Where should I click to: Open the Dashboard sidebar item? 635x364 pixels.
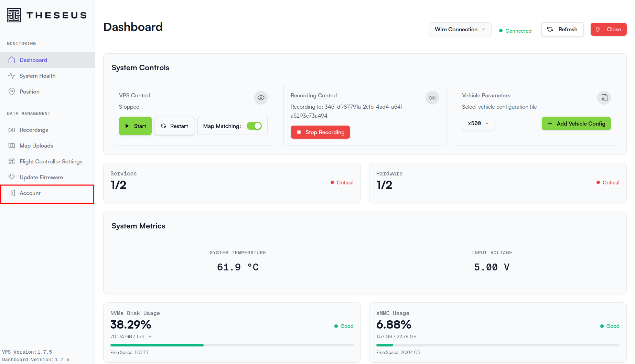33,60
